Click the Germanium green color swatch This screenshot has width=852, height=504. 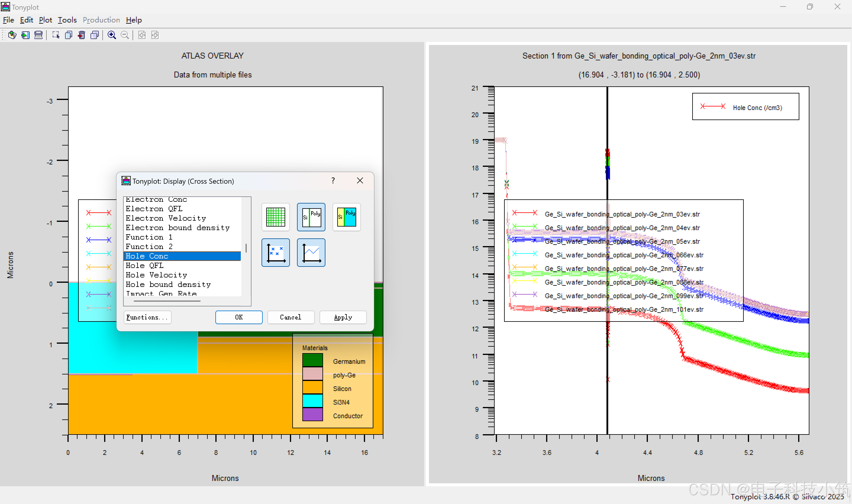point(312,360)
